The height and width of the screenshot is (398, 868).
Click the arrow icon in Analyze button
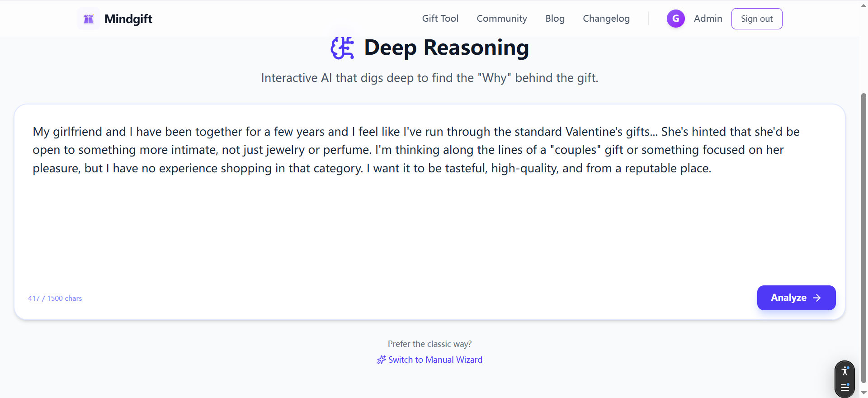click(x=817, y=298)
